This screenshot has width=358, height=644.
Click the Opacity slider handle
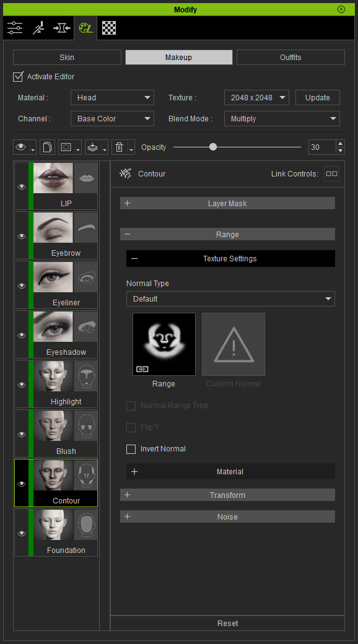[x=213, y=147]
